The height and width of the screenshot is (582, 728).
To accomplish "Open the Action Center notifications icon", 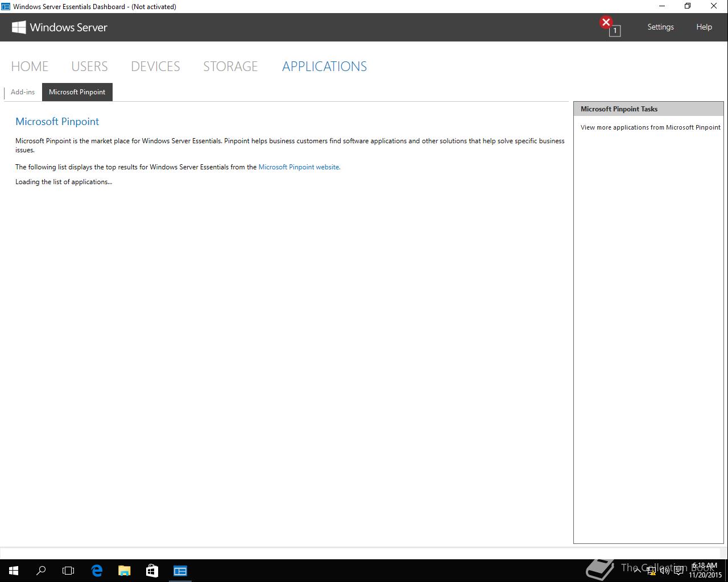I will tap(679, 571).
